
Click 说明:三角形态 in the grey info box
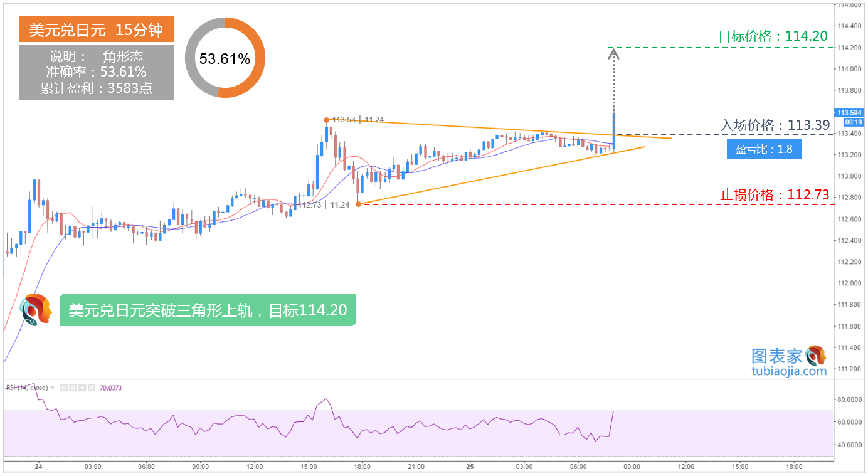(x=97, y=56)
